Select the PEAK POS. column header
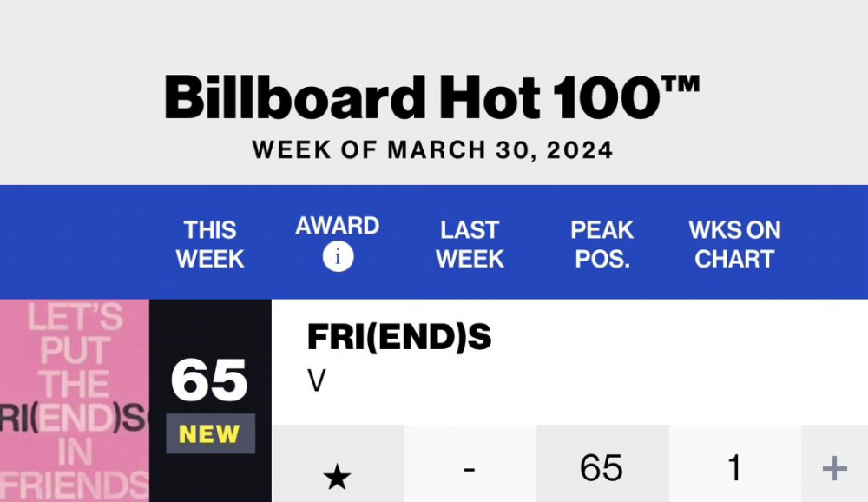868x502 pixels. click(602, 244)
